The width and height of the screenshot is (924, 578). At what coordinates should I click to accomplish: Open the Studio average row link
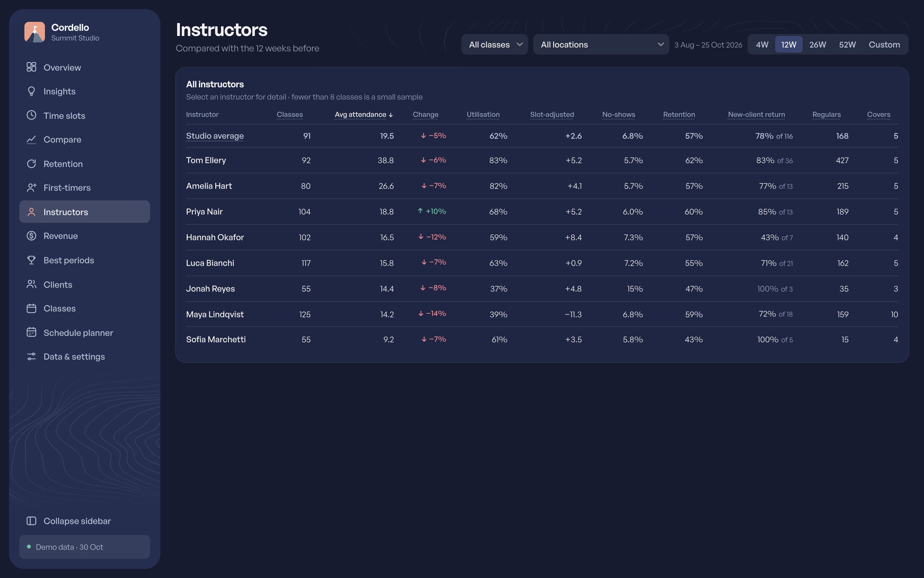[x=215, y=136]
